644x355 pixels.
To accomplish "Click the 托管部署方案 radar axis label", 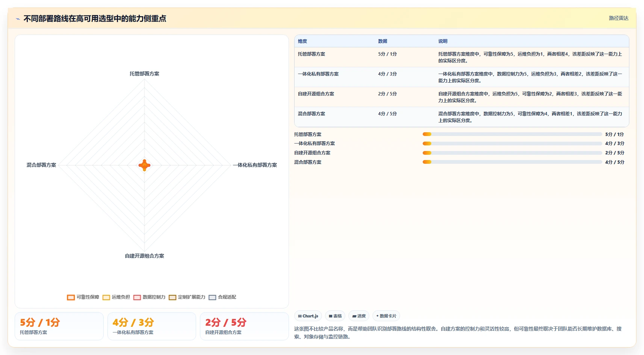I will click(x=144, y=74).
